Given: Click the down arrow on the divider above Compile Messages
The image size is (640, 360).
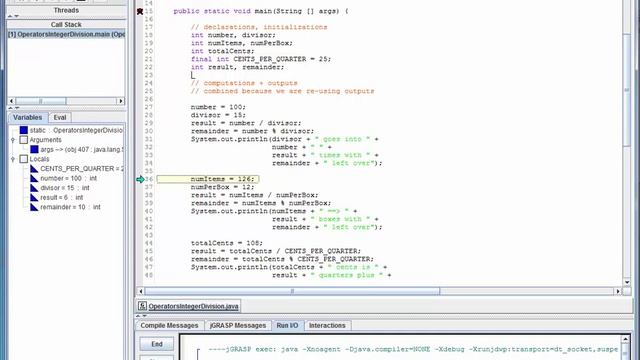Looking at the screenshot, I should point(144,316).
